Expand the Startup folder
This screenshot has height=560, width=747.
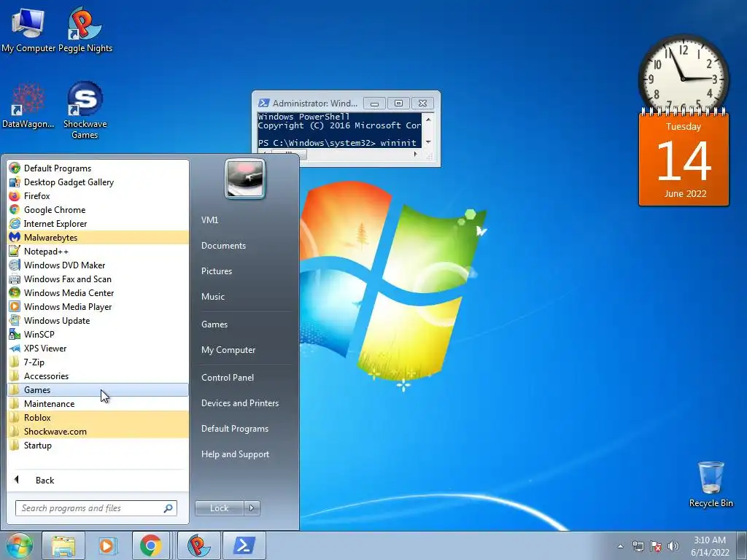pyautogui.click(x=98, y=446)
